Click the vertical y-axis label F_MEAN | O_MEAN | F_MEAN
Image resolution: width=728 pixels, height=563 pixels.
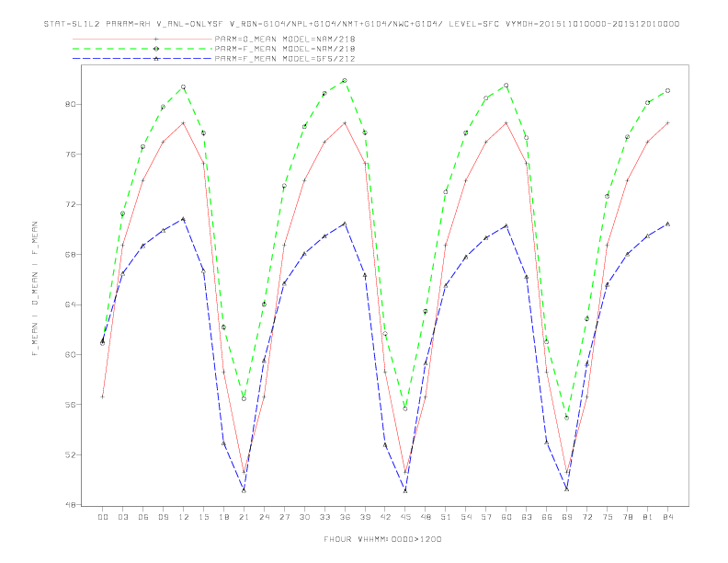click(x=35, y=289)
